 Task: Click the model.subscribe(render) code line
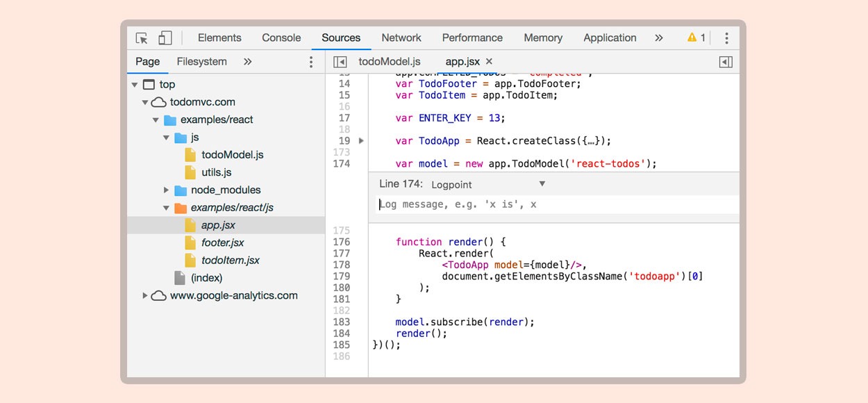click(465, 322)
